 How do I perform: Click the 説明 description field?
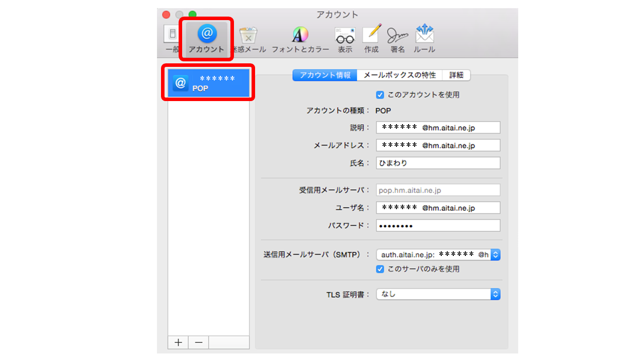pos(438,128)
